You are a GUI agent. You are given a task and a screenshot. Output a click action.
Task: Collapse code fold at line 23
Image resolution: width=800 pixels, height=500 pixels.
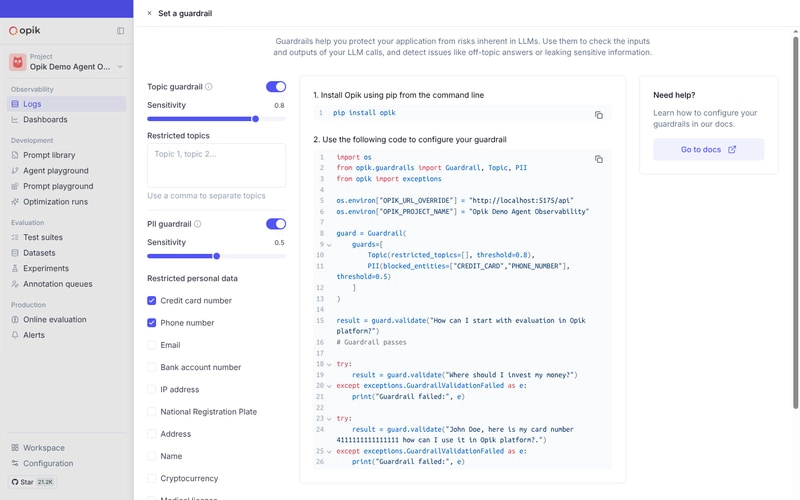tap(329, 419)
